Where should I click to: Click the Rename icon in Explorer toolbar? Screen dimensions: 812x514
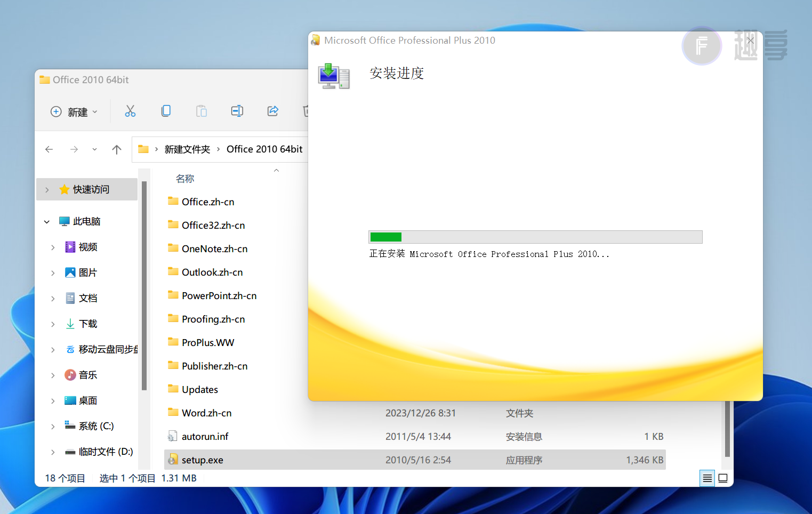(x=237, y=111)
